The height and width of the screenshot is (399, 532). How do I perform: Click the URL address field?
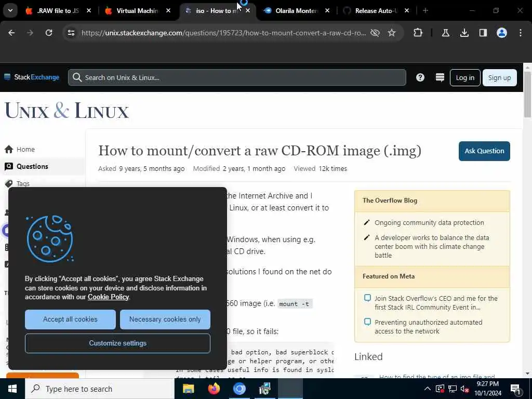click(223, 33)
